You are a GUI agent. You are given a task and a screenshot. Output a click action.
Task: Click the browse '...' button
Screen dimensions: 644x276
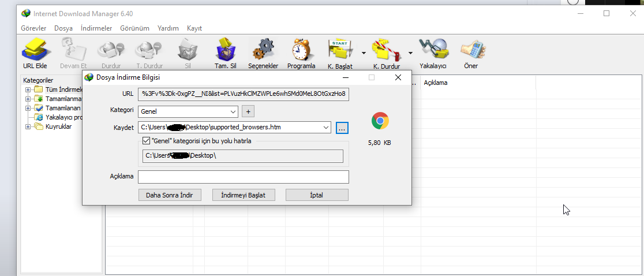342,128
